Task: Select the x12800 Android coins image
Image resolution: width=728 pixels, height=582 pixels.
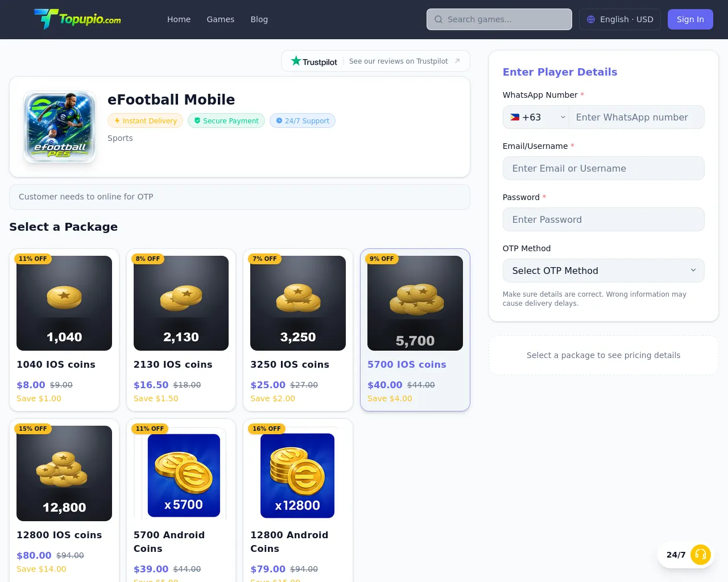Action: coord(298,473)
